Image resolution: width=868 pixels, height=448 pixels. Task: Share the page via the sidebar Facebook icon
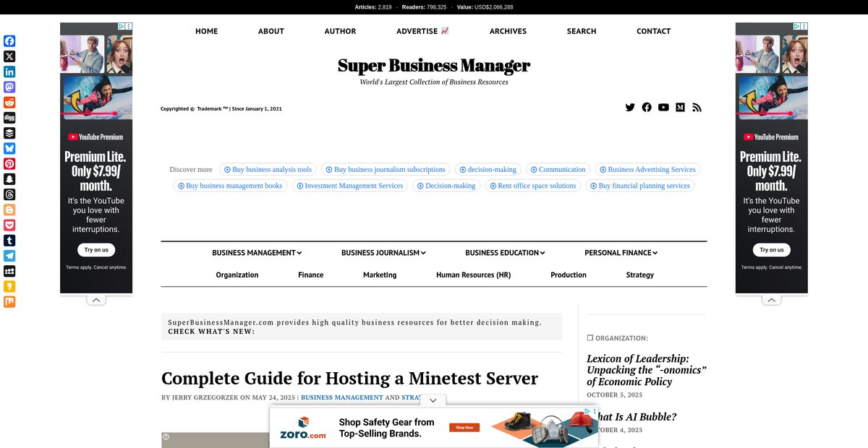pos(9,41)
